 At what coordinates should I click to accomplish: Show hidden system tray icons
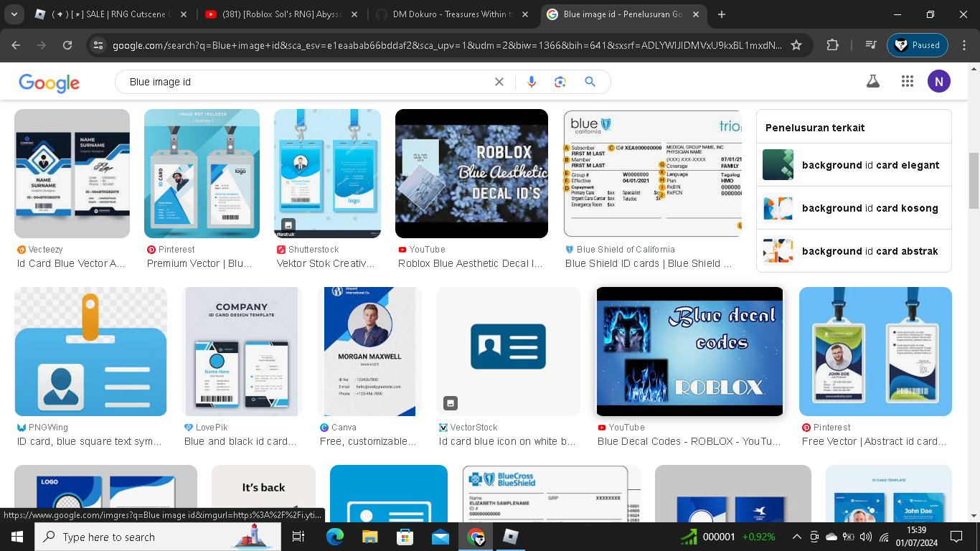pyautogui.click(x=796, y=537)
